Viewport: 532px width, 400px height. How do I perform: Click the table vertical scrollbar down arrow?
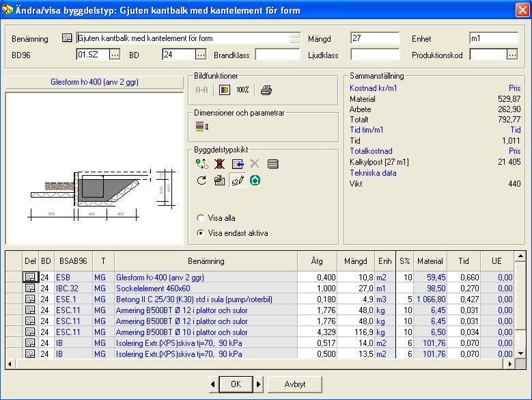tap(520, 353)
